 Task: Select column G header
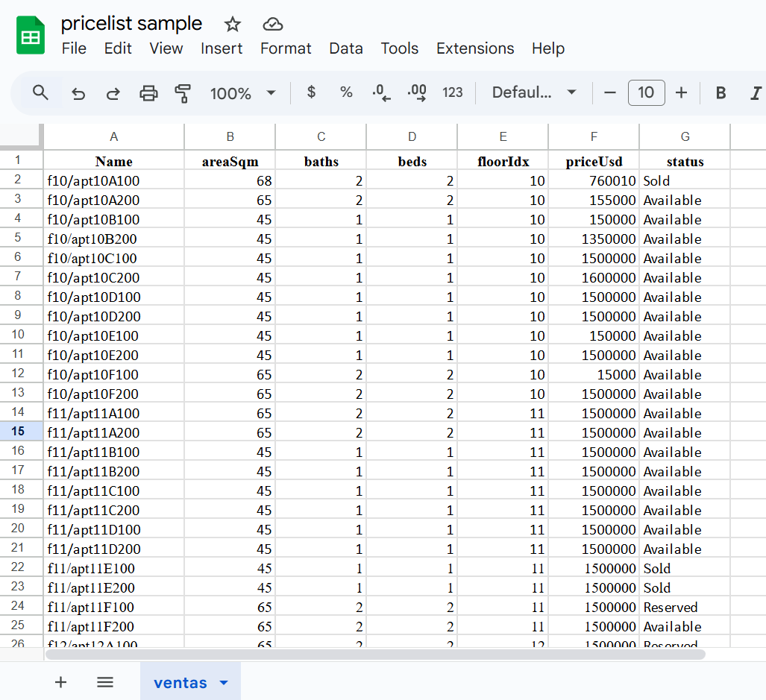pos(685,136)
